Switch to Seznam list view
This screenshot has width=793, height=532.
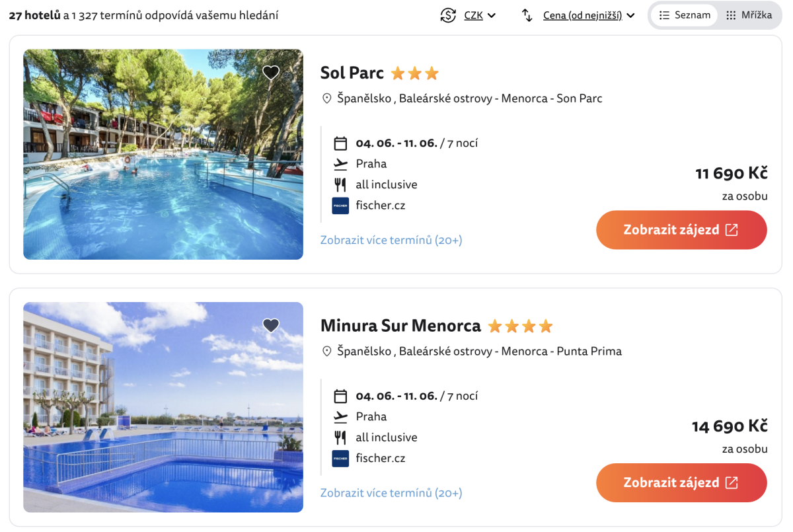click(685, 15)
